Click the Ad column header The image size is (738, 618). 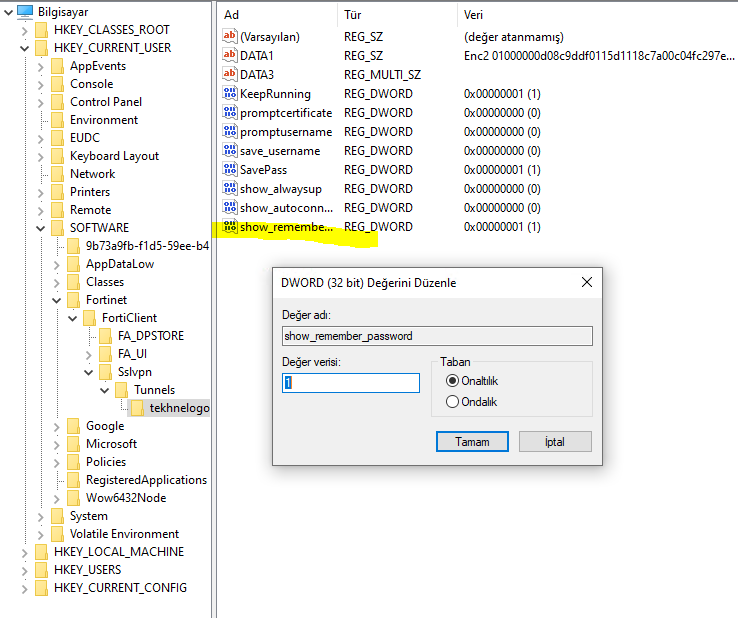[232, 15]
